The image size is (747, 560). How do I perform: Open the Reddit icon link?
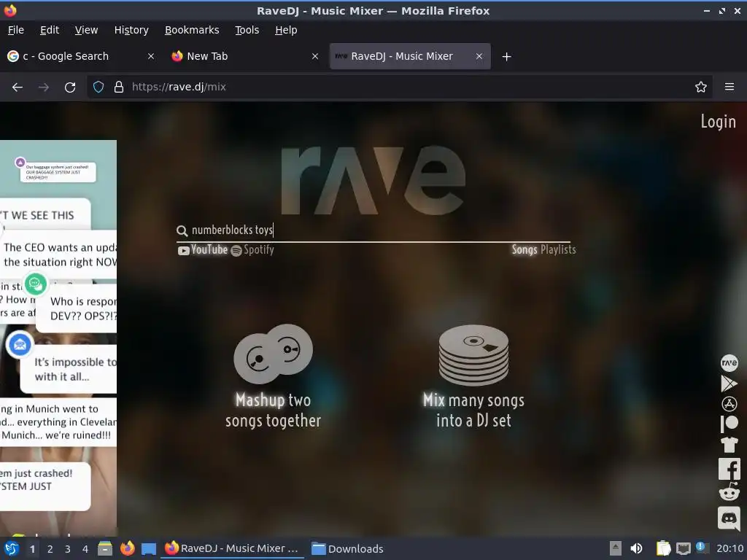(x=729, y=492)
